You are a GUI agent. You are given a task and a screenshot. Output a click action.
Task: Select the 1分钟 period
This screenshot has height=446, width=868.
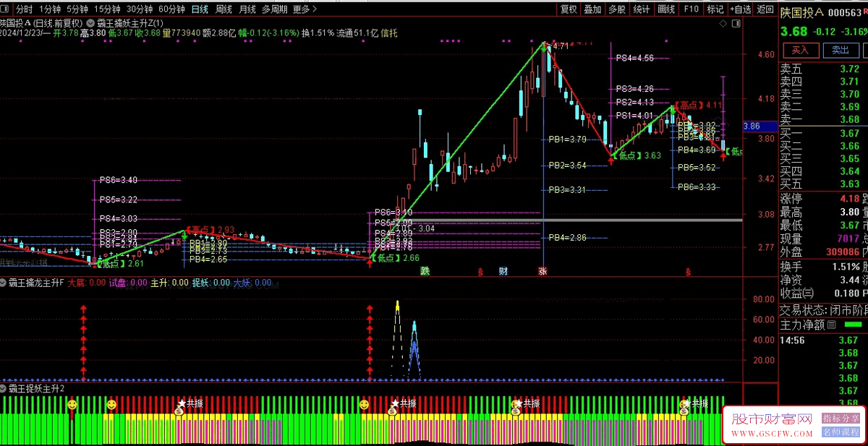(x=50, y=9)
